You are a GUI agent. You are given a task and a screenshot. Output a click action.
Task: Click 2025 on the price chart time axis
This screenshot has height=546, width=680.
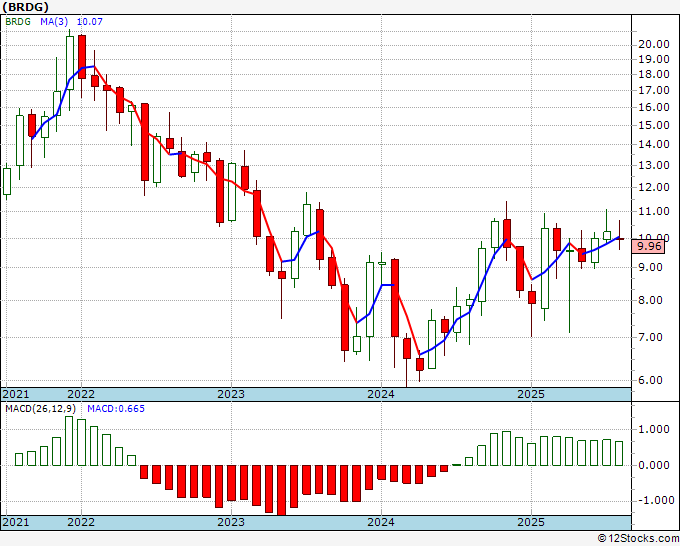click(x=531, y=395)
